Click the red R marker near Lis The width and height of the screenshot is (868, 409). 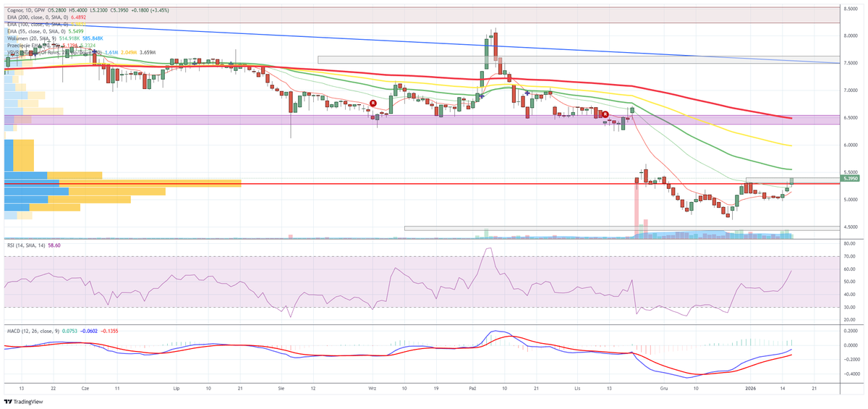pos(605,114)
